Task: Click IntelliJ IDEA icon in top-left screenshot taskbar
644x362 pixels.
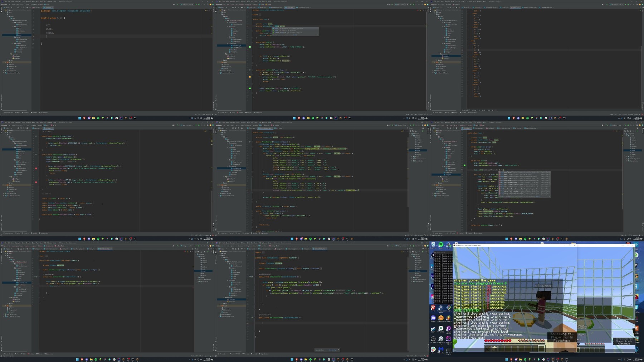Action: [x=121, y=118]
